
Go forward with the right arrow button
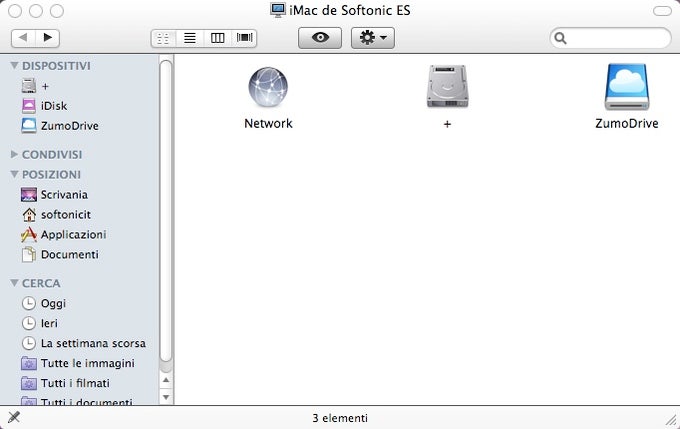tap(48, 38)
